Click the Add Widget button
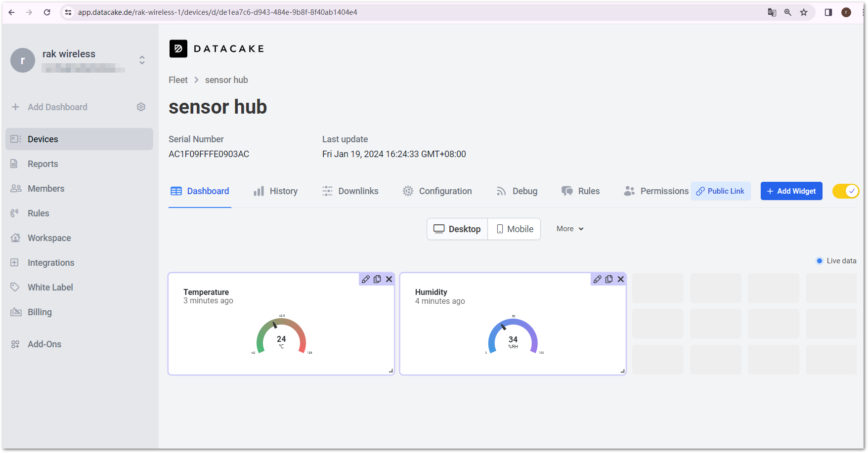868x453 pixels. [x=791, y=191]
